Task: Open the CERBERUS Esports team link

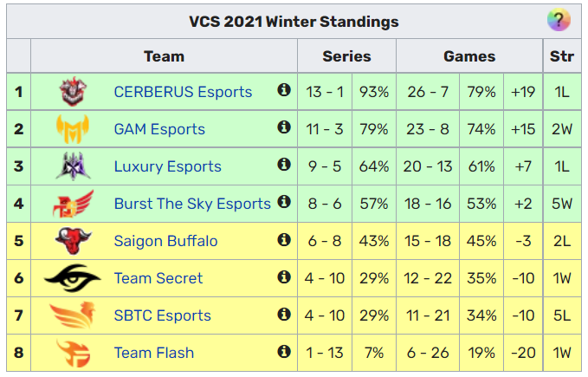Action: (183, 92)
